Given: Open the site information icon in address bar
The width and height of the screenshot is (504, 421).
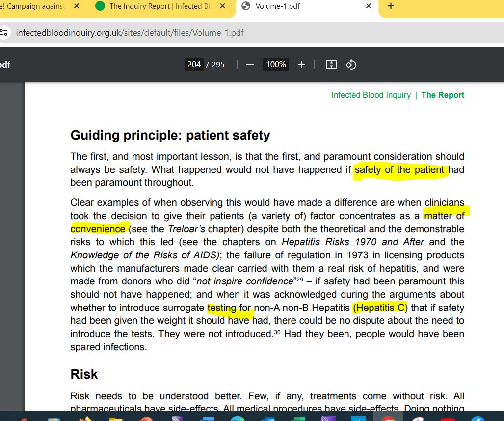Looking at the screenshot, I should [x=4, y=32].
